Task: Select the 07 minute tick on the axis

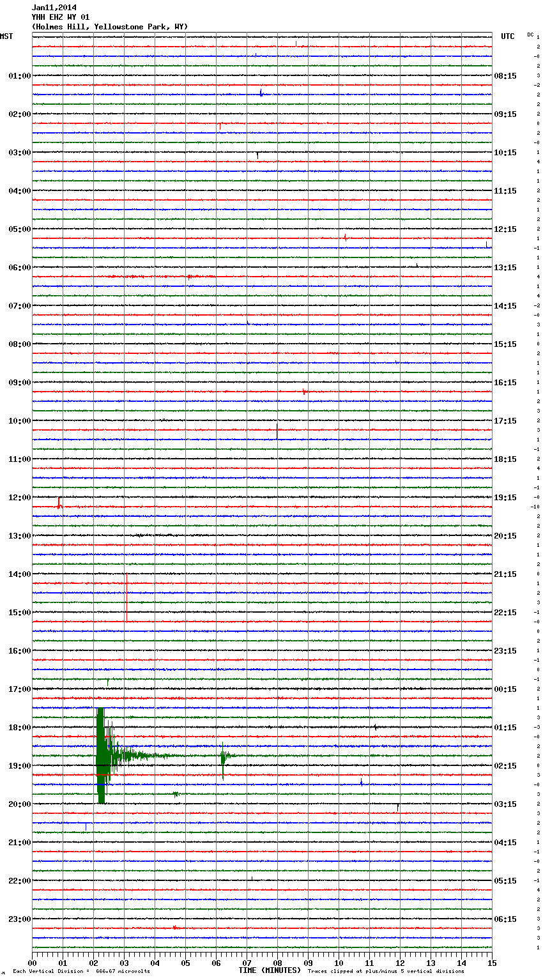Action: click(247, 963)
